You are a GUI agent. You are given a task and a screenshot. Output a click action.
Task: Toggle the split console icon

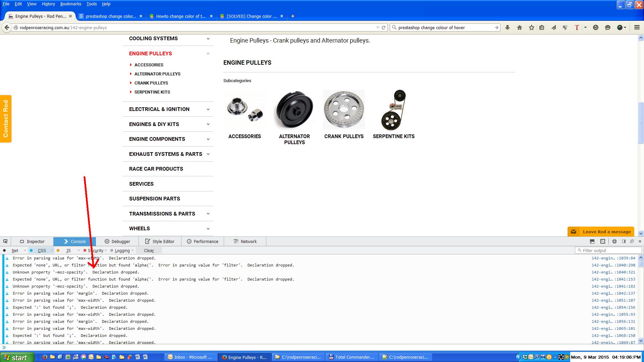coord(592,241)
